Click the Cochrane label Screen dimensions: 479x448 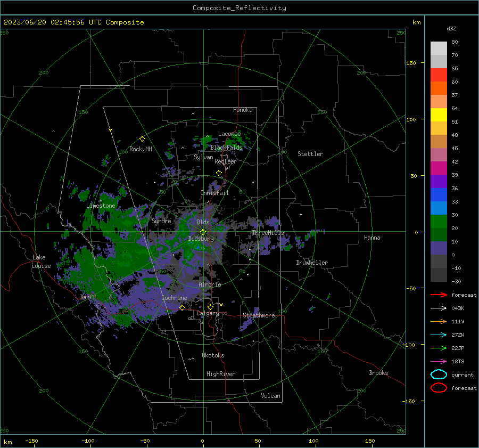[x=174, y=298]
